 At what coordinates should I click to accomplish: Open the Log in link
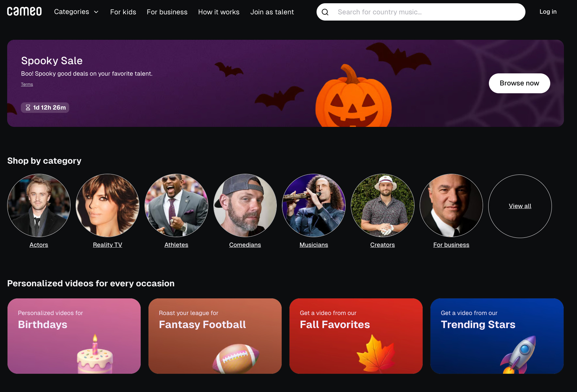point(548,12)
